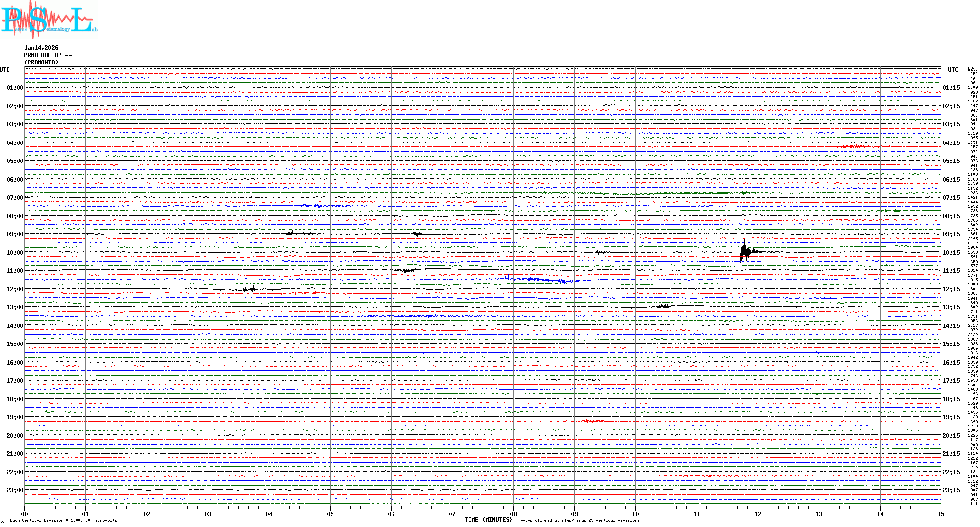Click the black event on 13:00 trace
980x527 pixels.
coord(663,306)
